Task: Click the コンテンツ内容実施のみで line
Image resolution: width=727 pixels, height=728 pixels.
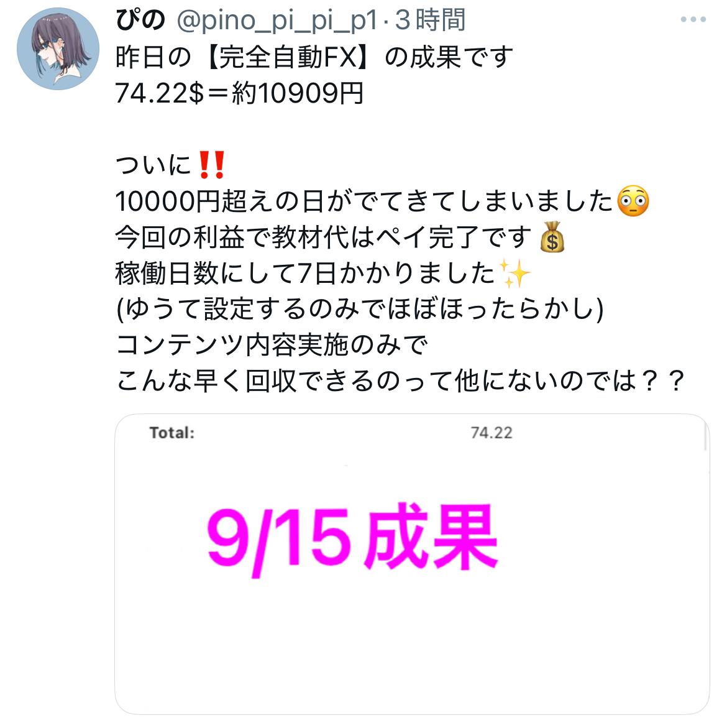Action: (x=272, y=345)
